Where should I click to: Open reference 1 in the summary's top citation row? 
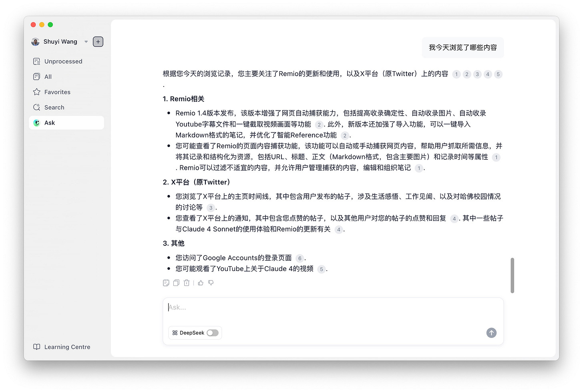tap(456, 74)
